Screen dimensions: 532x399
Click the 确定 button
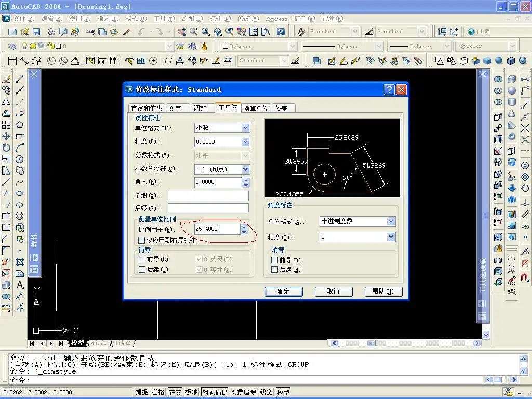pos(284,291)
